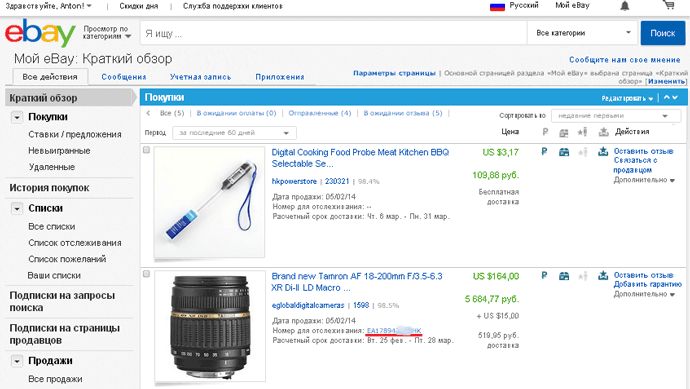Go to previous filter arrow in Покупки
Image resolution: width=690 pixels, height=389 pixels.
click(148, 113)
